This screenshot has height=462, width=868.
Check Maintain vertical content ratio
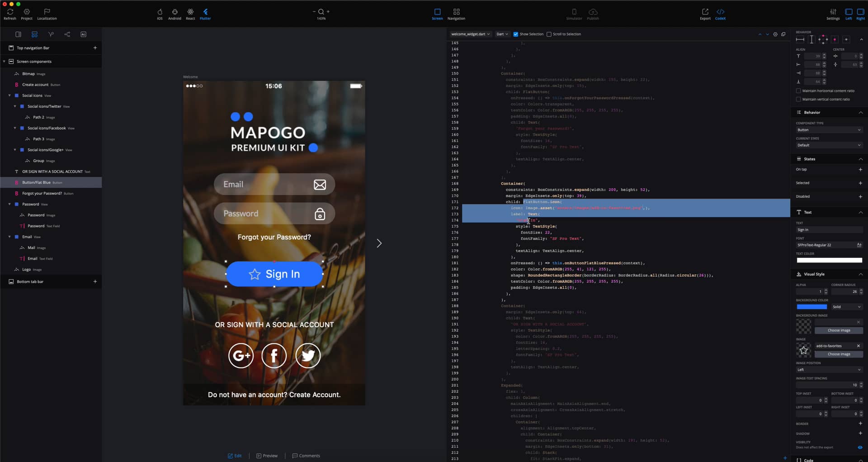tap(798, 100)
